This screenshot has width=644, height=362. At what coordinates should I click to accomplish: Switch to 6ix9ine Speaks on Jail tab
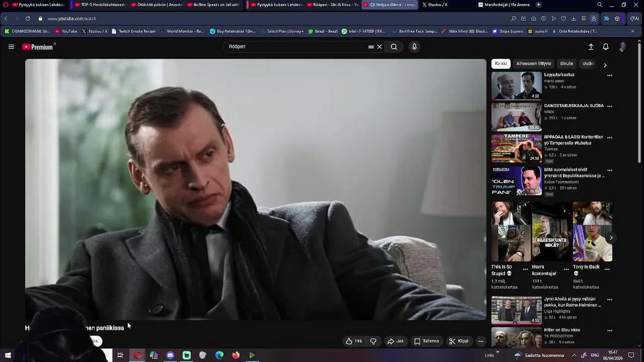coord(213,5)
